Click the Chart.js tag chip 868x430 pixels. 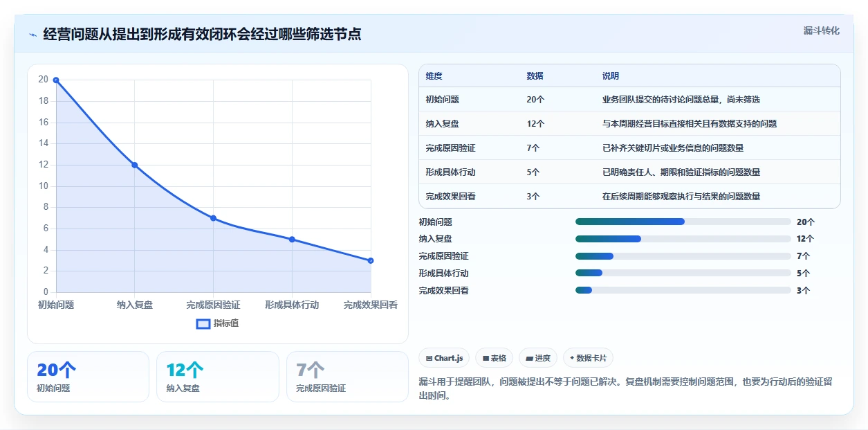(x=444, y=358)
